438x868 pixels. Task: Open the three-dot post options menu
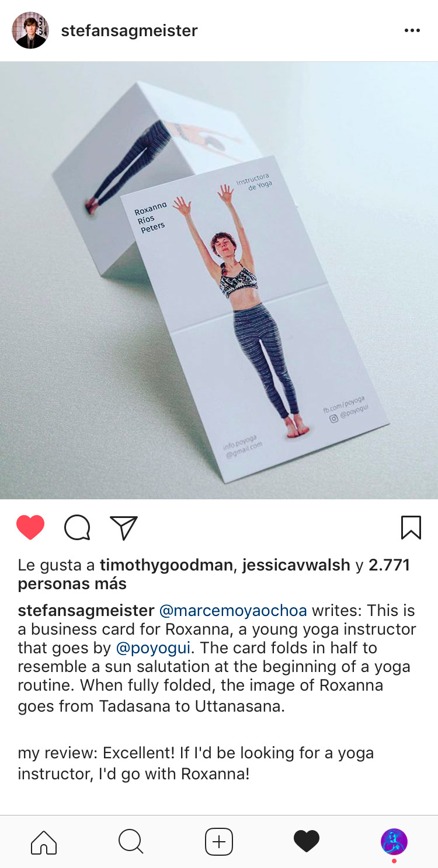[x=412, y=31]
